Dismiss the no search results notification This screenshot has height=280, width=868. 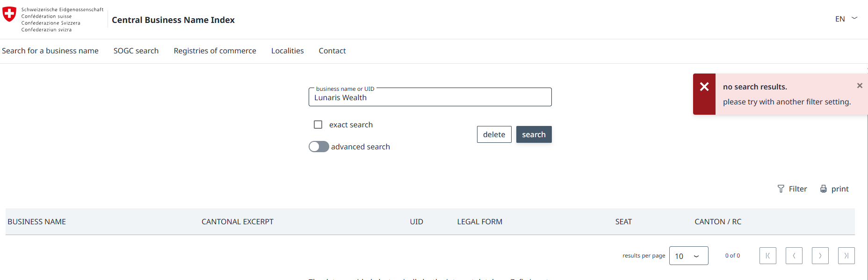(x=860, y=86)
